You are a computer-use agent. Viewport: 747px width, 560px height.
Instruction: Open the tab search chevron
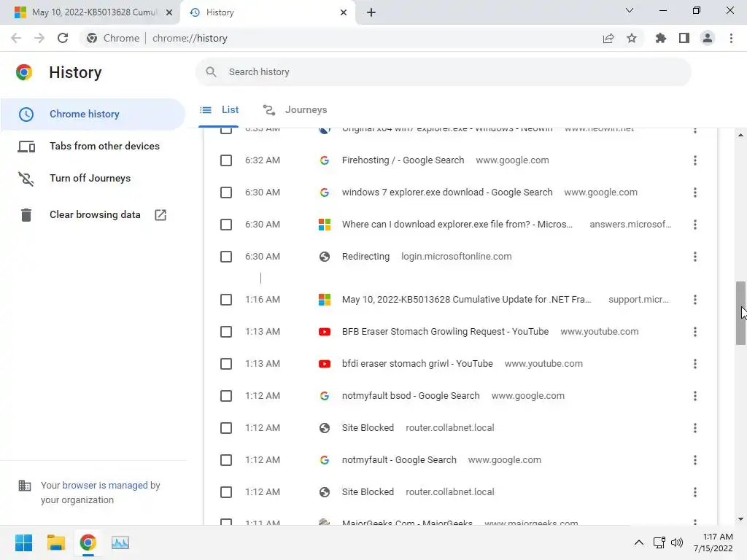click(630, 10)
